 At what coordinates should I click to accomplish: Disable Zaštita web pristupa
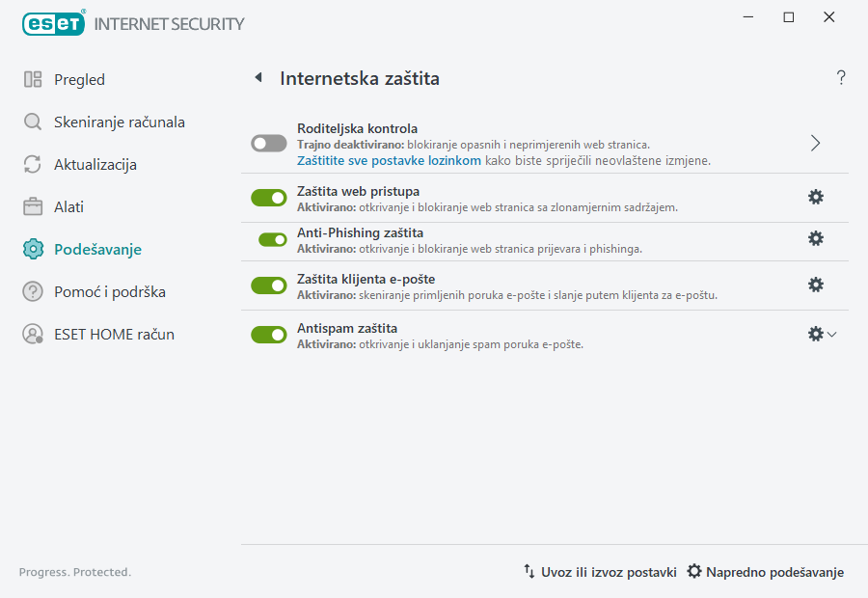pyautogui.click(x=268, y=197)
